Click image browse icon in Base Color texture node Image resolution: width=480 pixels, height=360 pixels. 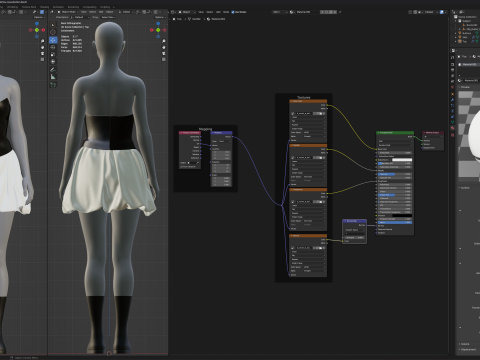point(293,113)
